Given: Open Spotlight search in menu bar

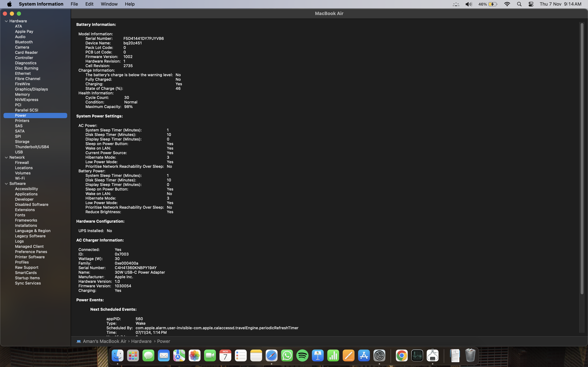Looking at the screenshot, I should point(519,4).
